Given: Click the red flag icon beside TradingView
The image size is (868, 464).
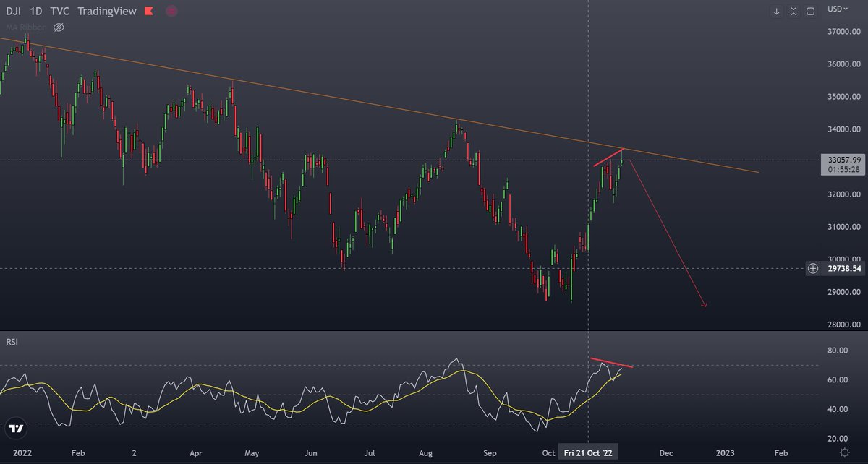Looking at the screenshot, I should point(148,12).
